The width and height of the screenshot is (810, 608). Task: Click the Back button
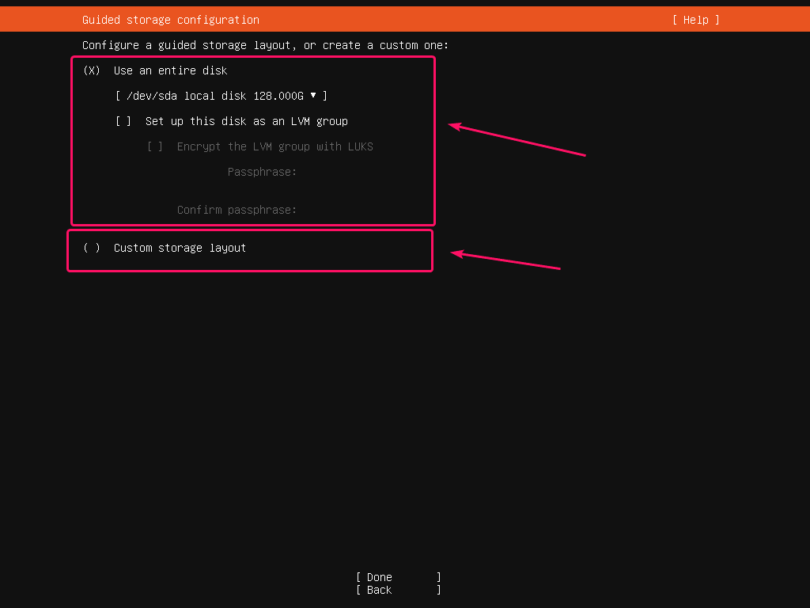click(398, 590)
